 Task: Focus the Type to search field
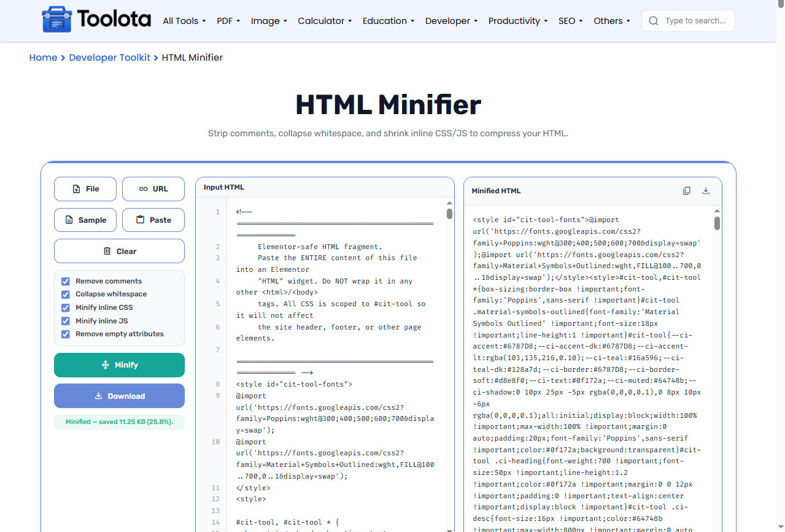pos(695,21)
